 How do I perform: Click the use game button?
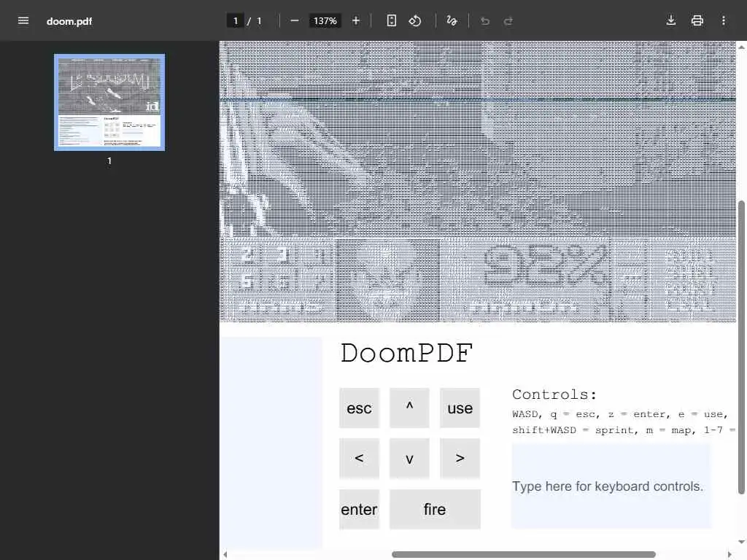tap(460, 408)
